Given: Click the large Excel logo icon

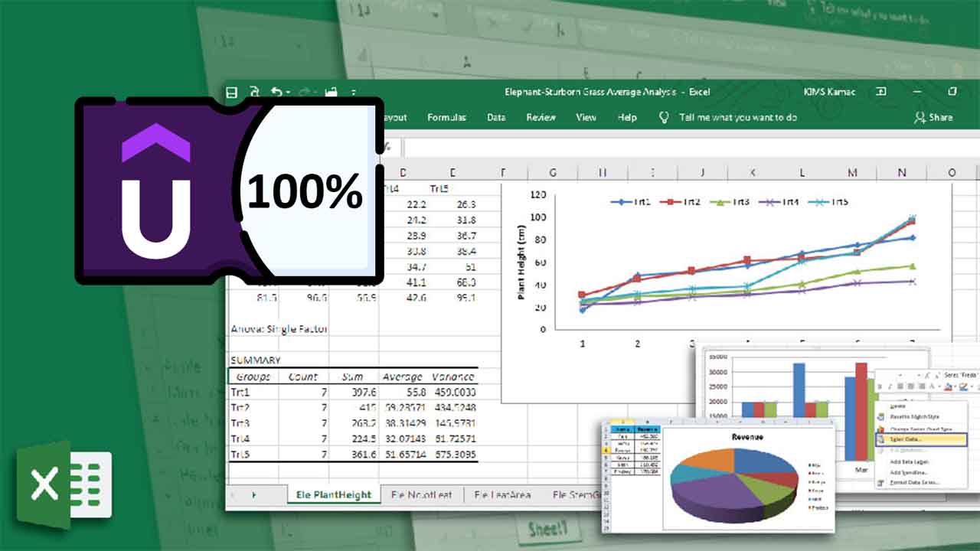Looking at the screenshot, I should [64, 484].
